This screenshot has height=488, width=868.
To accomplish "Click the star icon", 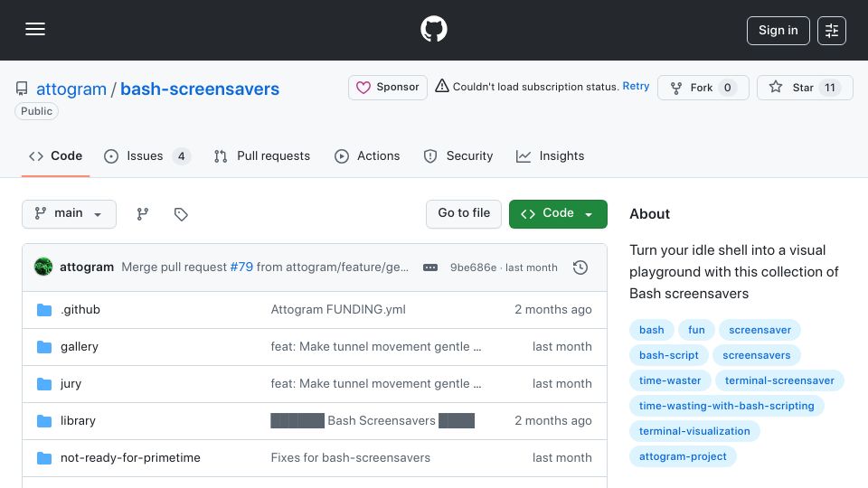I will pos(776,87).
